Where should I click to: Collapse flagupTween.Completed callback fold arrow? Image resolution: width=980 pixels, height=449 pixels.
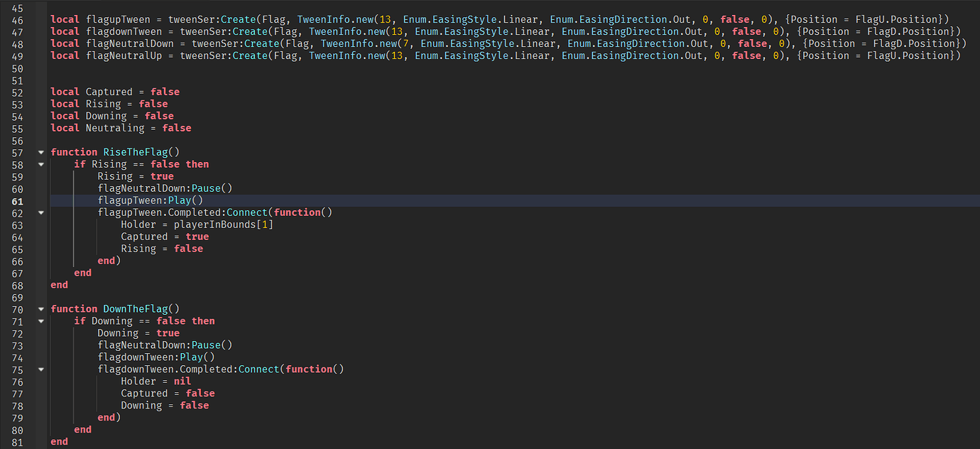pos(40,212)
